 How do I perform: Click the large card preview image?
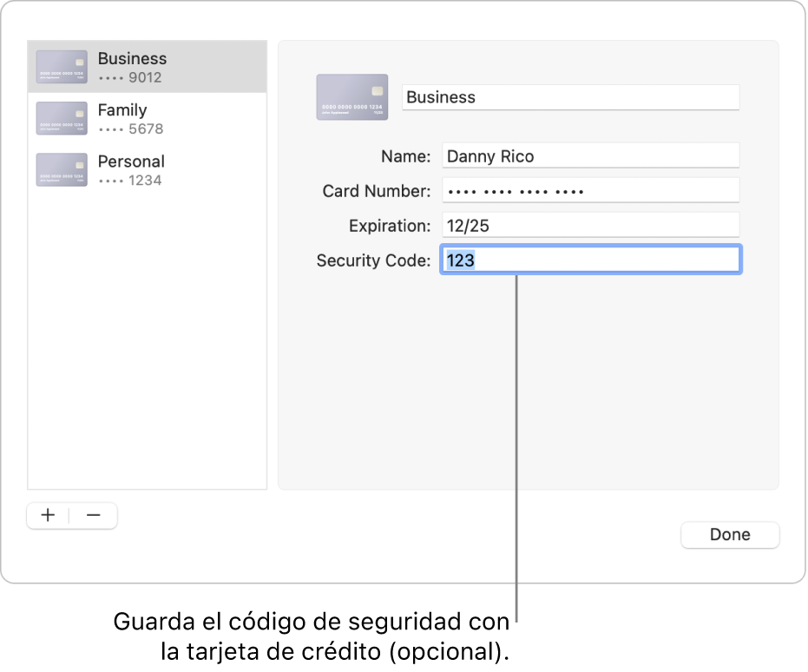351,97
